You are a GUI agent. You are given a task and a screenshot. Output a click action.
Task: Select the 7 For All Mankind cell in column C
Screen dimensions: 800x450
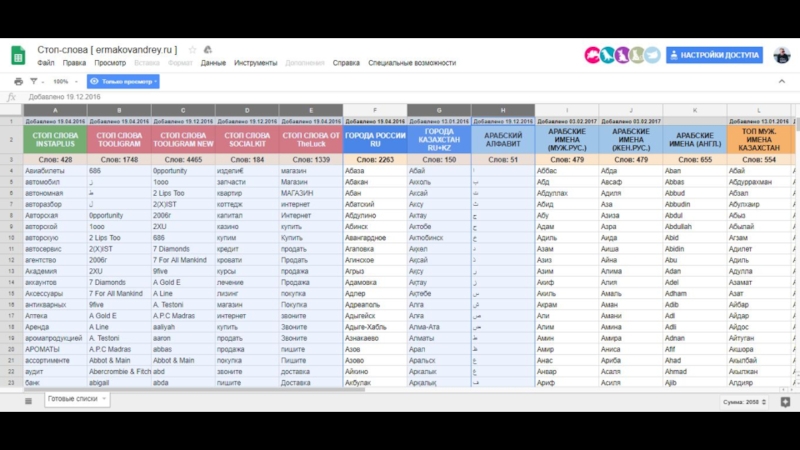click(x=183, y=260)
